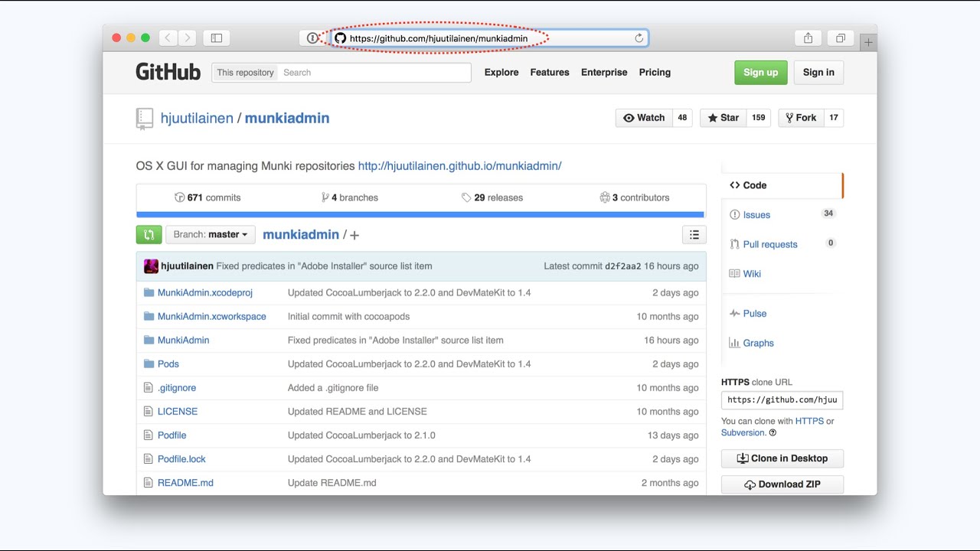The image size is (980, 551).
Task: Open the Podfile file link
Action: 172,435
